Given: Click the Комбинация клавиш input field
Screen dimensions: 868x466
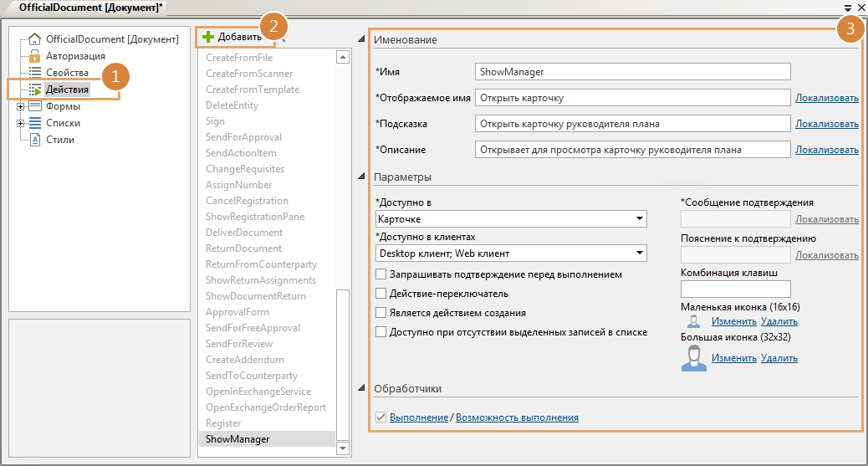Looking at the screenshot, I should [736, 289].
